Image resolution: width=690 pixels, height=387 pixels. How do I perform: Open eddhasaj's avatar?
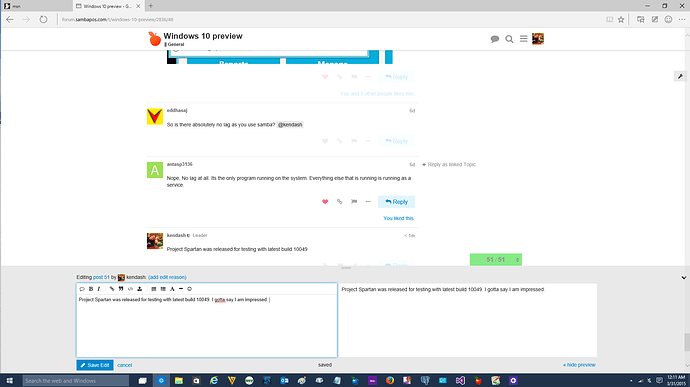coord(155,117)
